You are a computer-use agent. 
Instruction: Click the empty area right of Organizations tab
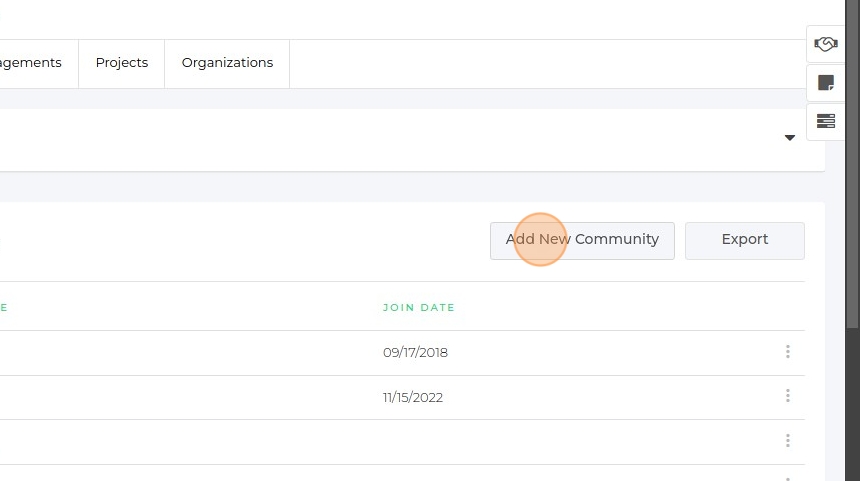(x=540, y=63)
